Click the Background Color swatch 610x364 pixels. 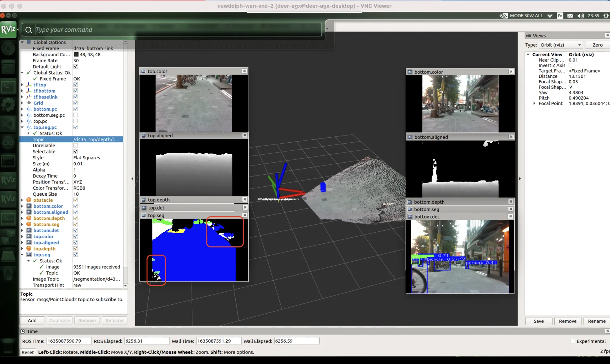[x=76, y=55]
